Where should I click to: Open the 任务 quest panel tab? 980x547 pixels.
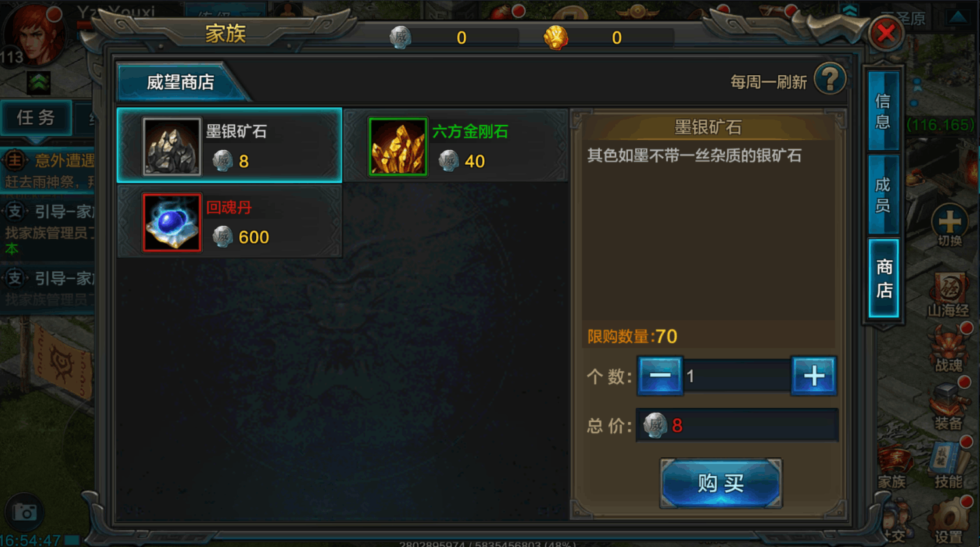tap(36, 118)
